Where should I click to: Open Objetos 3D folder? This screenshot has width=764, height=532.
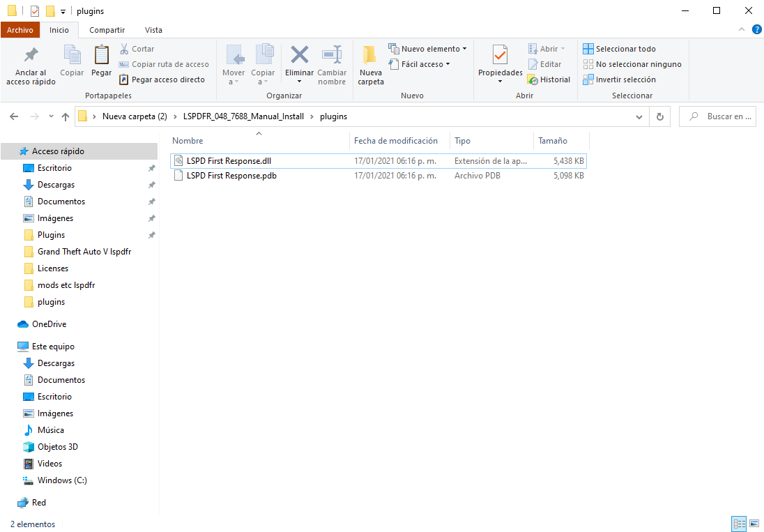tap(57, 447)
